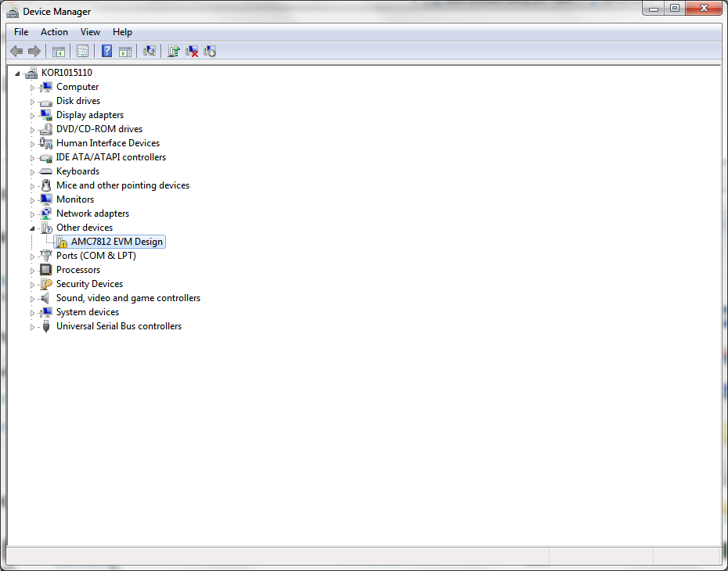This screenshot has width=728, height=571.
Task: Click the Ports (COM & LPT) icon
Action: tap(46, 256)
